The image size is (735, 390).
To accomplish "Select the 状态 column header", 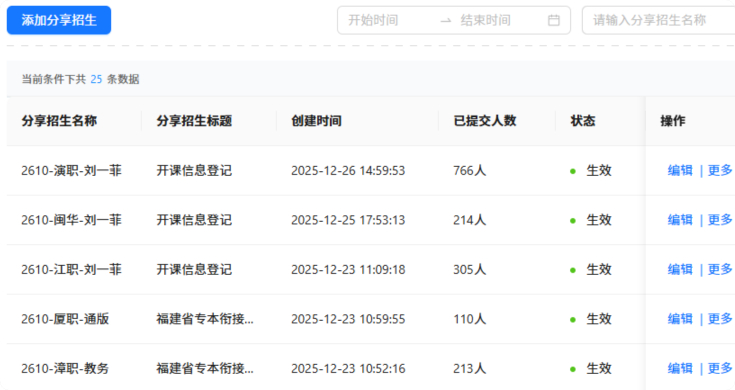I will click(583, 121).
